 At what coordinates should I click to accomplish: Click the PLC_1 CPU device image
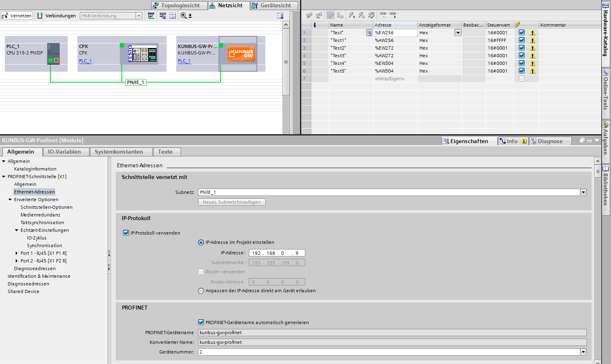pyautogui.click(x=53, y=54)
